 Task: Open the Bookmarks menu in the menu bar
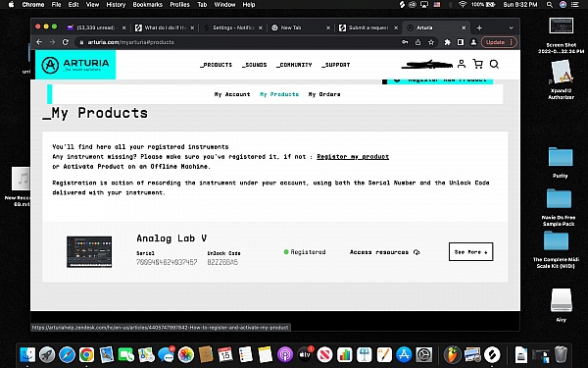148,5
